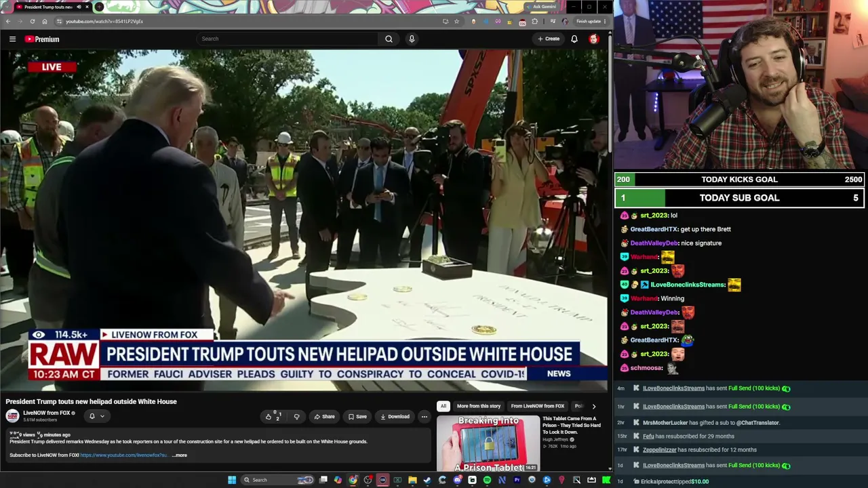
Task: Start voice search with the microphone icon
Action: [411, 39]
